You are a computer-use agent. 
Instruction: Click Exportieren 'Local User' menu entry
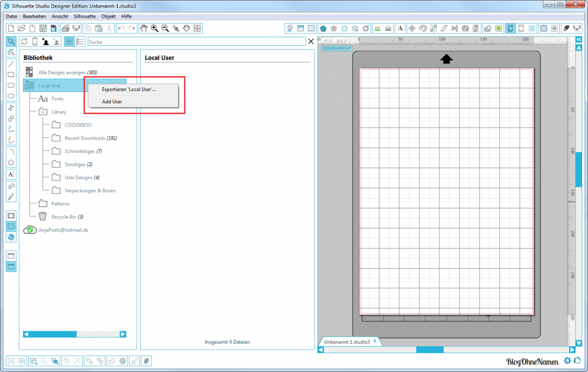(x=129, y=90)
